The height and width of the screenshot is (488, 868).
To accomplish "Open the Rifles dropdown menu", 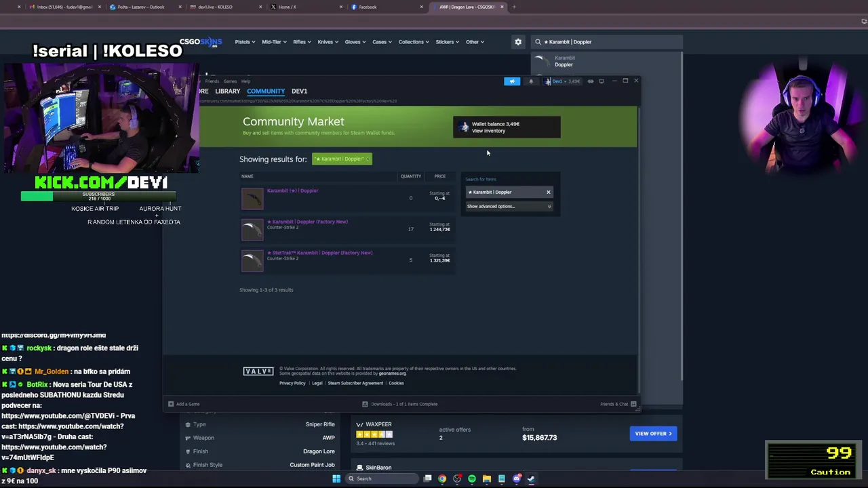I will 302,42.
